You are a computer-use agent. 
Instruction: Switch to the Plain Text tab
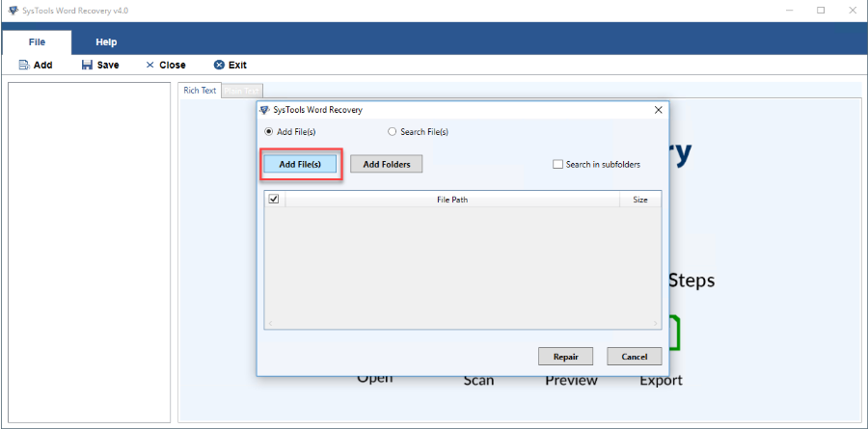coord(241,91)
